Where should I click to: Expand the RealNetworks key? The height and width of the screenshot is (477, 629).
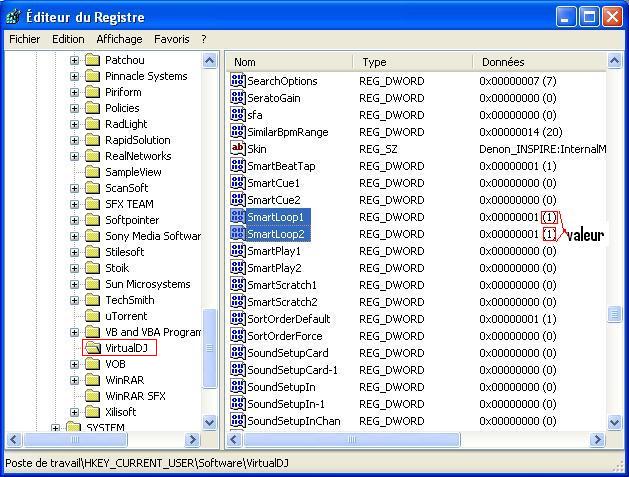(x=74, y=156)
